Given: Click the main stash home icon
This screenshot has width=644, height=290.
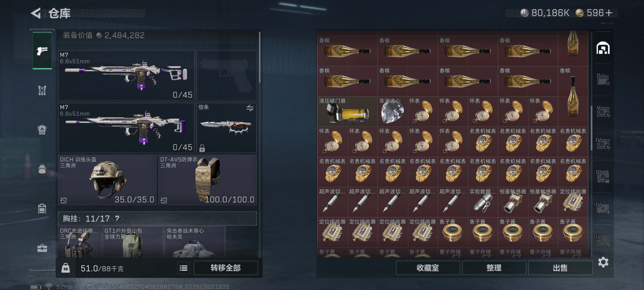Looking at the screenshot, I should point(603,48).
